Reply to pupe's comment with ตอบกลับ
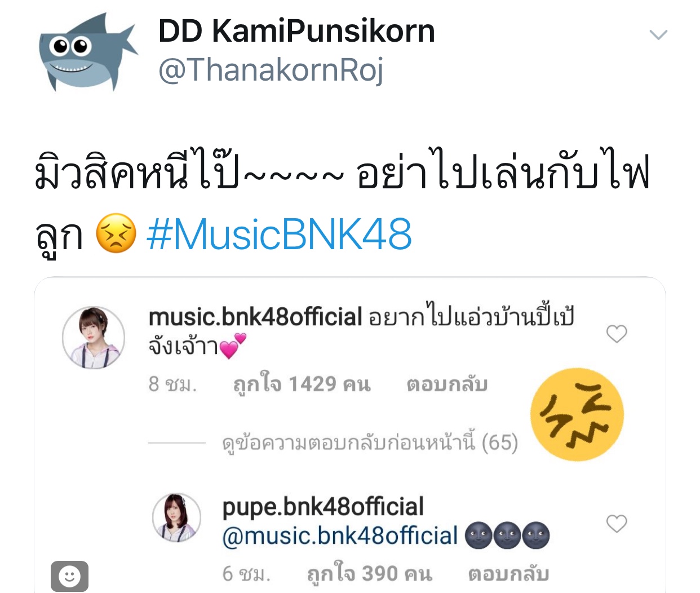Viewport: 700px width, 593px height. coord(508,574)
